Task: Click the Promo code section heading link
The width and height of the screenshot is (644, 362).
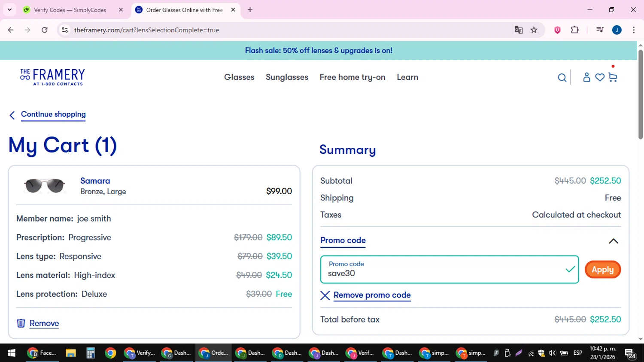Action: pyautogui.click(x=343, y=240)
